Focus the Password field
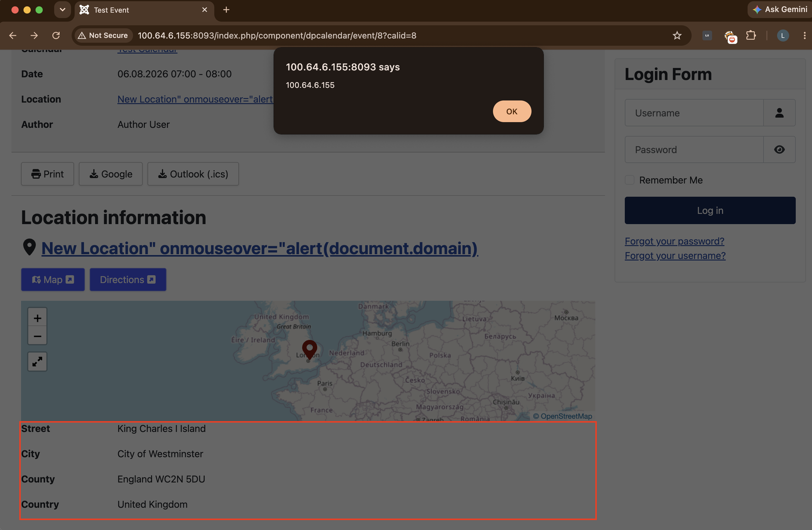Screen dimensions: 812x530 pos(694,150)
